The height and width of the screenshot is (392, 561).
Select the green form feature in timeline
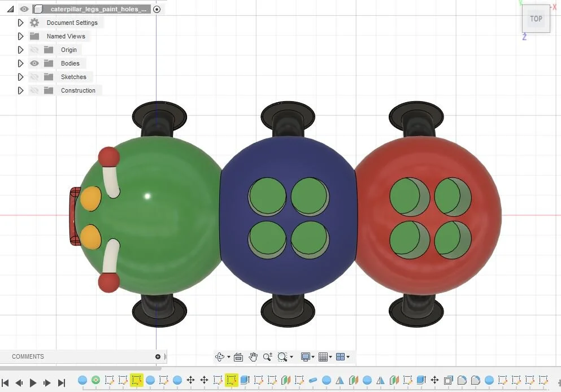[95, 380]
